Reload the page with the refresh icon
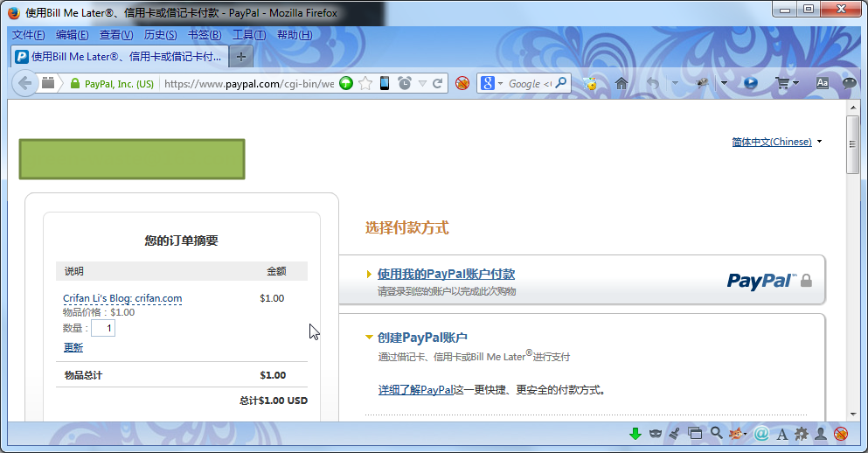The width and height of the screenshot is (868, 453). [437, 84]
